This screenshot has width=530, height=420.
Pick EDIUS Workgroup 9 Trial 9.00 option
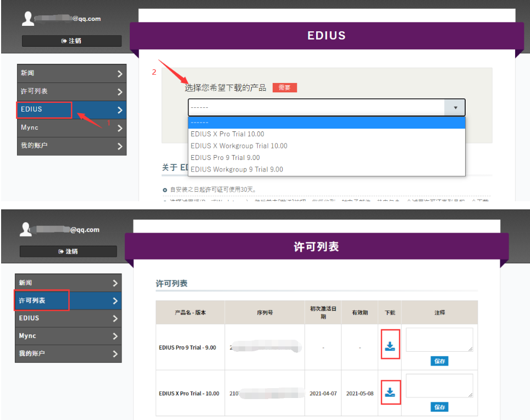(236, 169)
